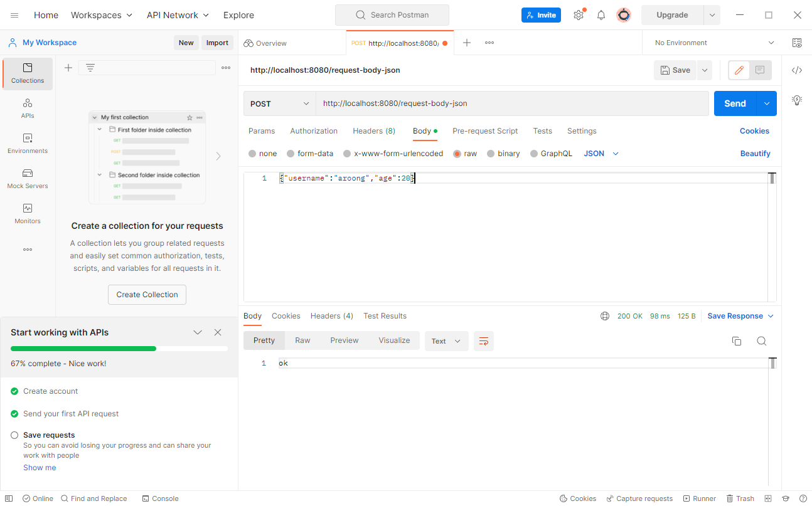Open APIs in the sidebar
The image size is (812, 506).
point(28,108)
